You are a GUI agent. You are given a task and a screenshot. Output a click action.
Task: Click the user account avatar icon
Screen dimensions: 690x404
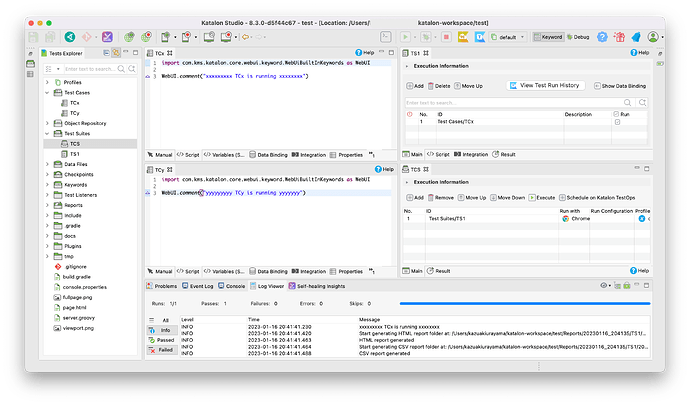(x=653, y=37)
